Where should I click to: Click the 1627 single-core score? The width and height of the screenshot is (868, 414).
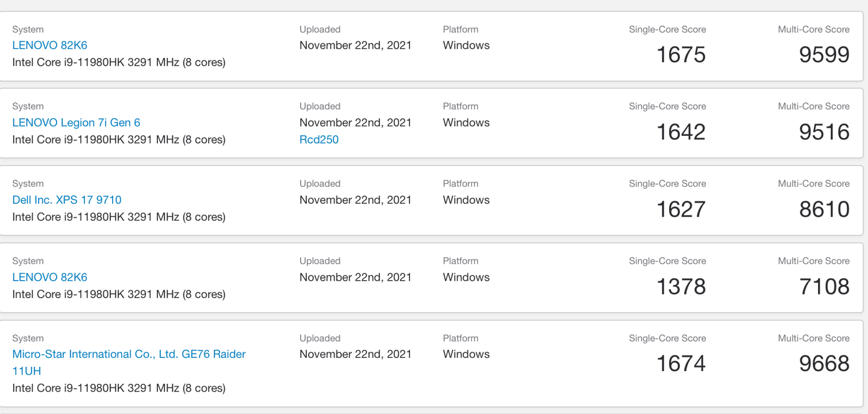click(x=681, y=209)
